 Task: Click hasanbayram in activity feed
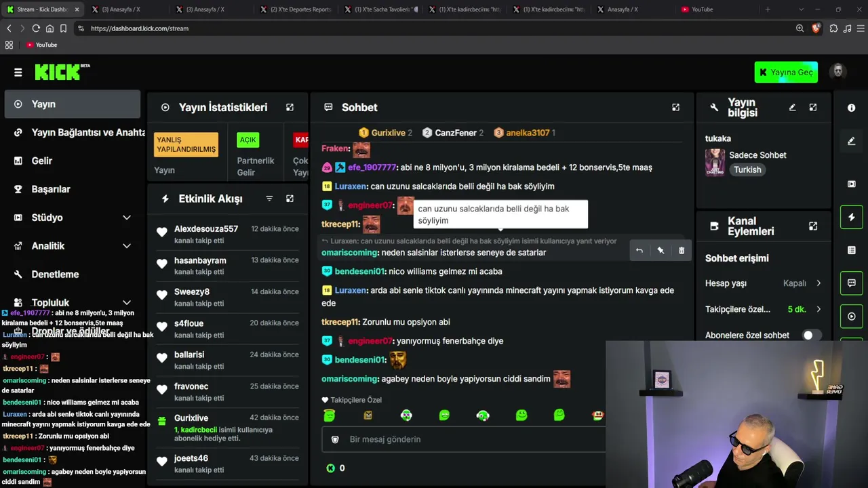(x=228, y=266)
